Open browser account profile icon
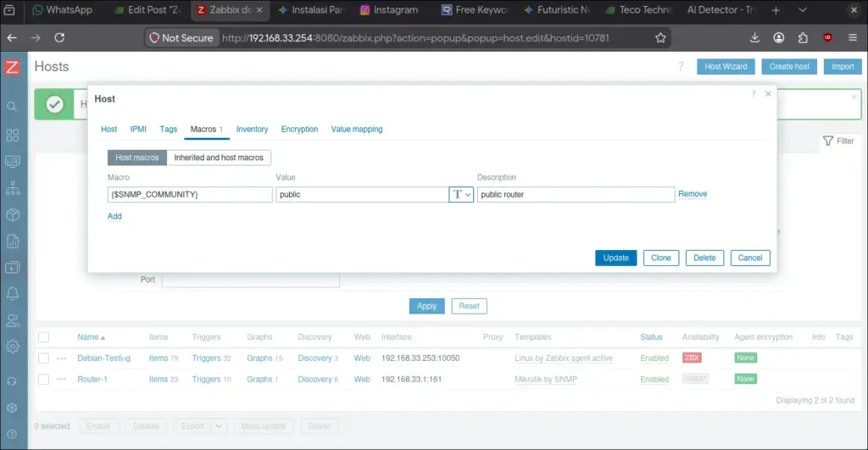This screenshot has width=868, height=450. pyautogui.click(x=779, y=37)
